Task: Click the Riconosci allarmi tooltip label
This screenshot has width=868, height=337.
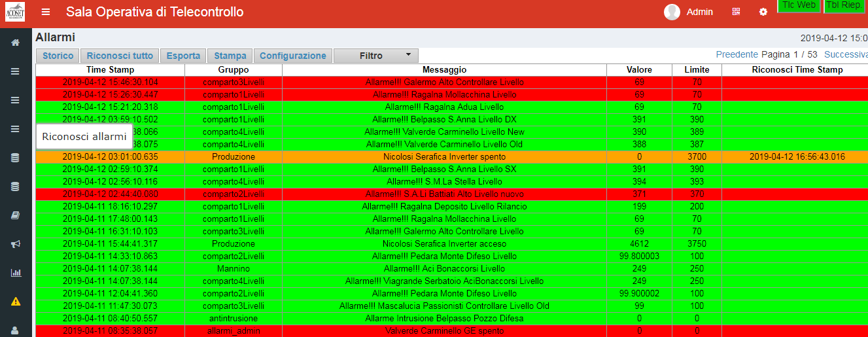Action: coord(84,137)
